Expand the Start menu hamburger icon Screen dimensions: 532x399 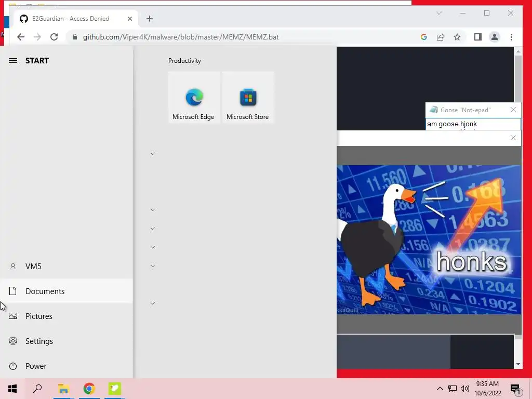pos(13,61)
